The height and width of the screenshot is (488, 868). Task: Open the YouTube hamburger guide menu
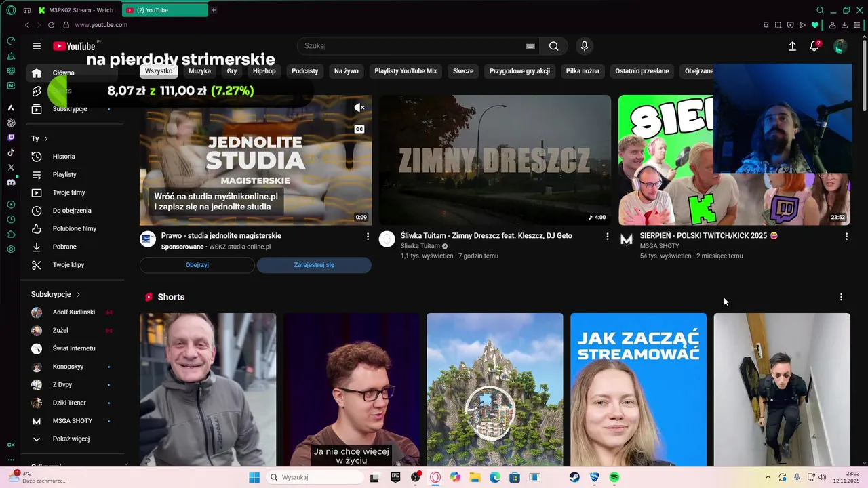[37, 46]
